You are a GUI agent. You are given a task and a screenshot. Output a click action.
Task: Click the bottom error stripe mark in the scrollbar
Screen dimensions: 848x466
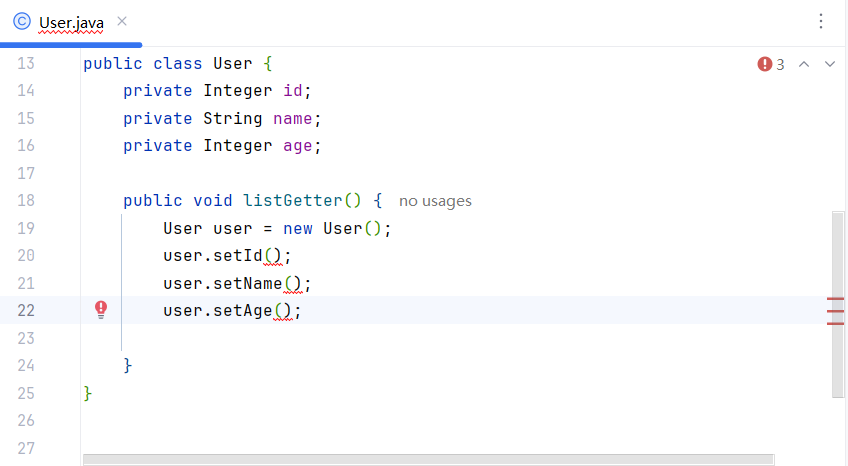836,323
